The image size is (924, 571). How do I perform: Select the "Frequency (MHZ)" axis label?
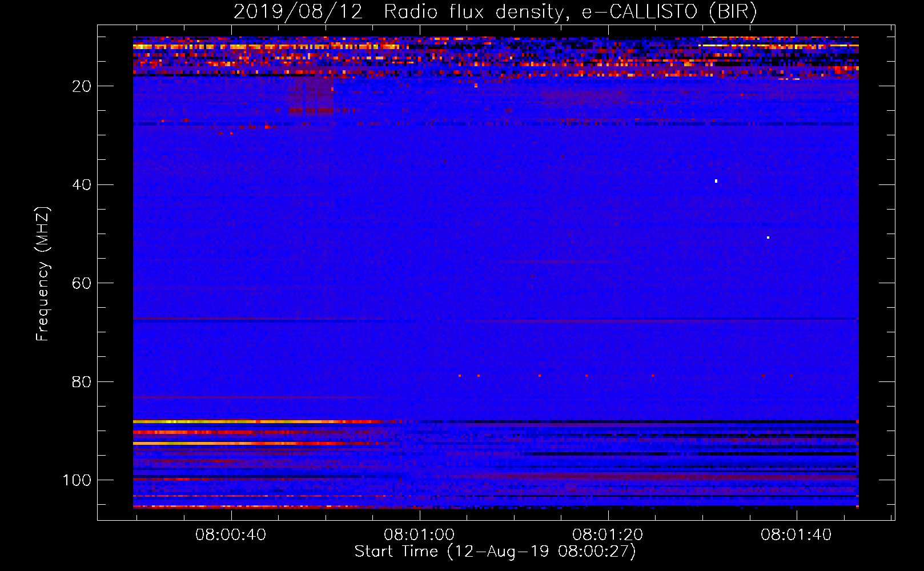pos(42,274)
